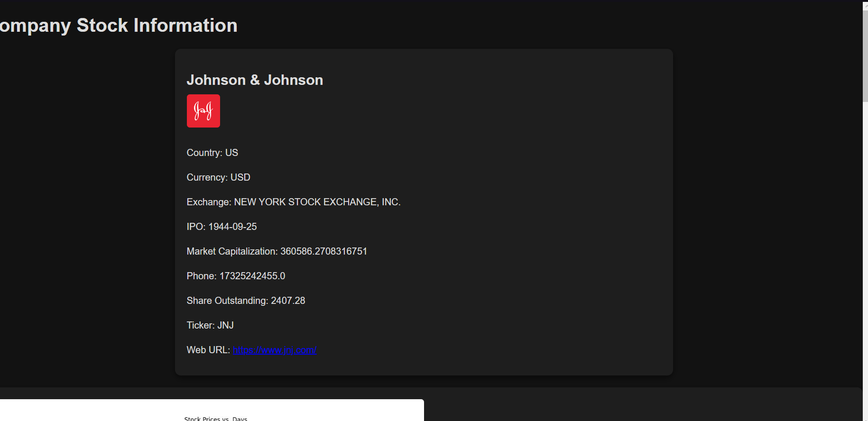868x421 pixels.
Task: Select the Exchange: NEW YORK STOCK EXCHANGE line
Action: click(294, 202)
